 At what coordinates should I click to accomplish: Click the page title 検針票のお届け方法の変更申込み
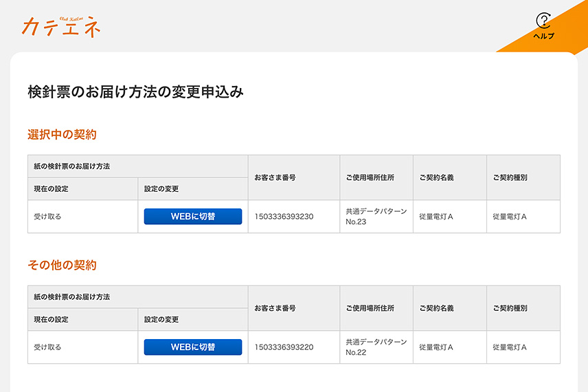click(135, 91)
